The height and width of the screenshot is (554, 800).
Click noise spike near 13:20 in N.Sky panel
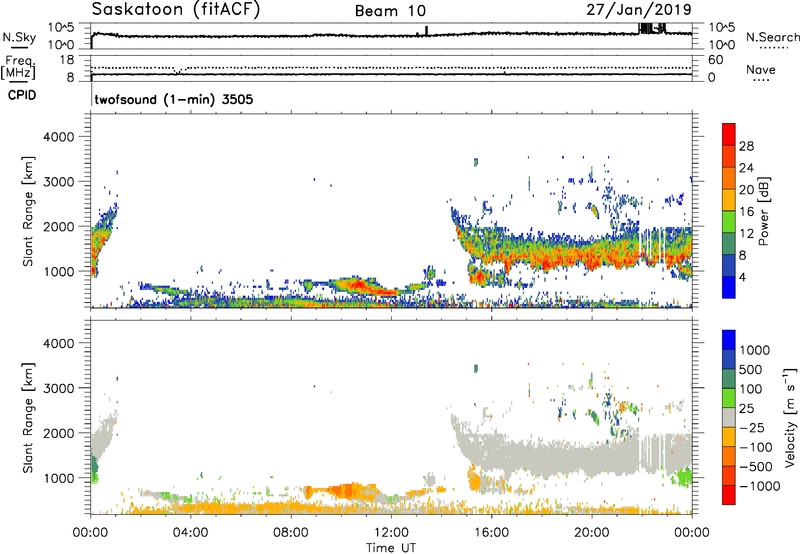click(427, 31)
